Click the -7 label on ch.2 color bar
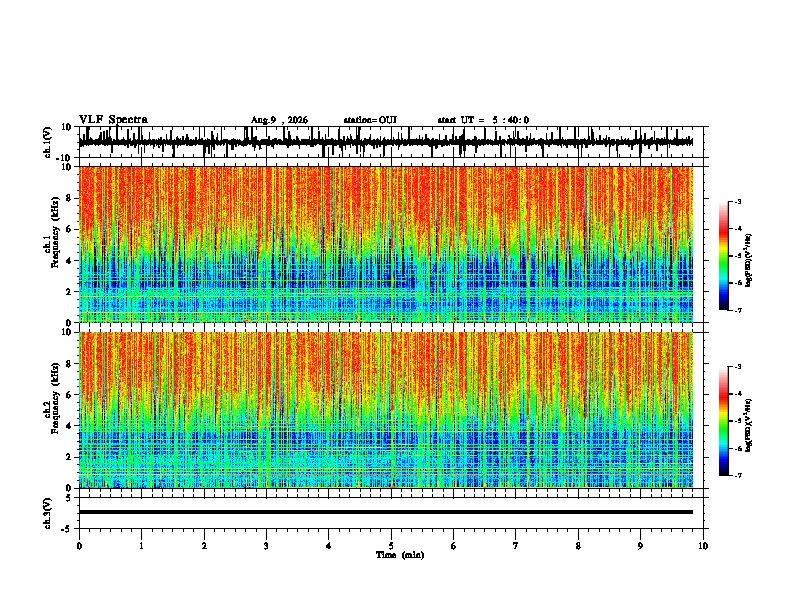Viewport: 792px width, 612px height. (737, 476)
